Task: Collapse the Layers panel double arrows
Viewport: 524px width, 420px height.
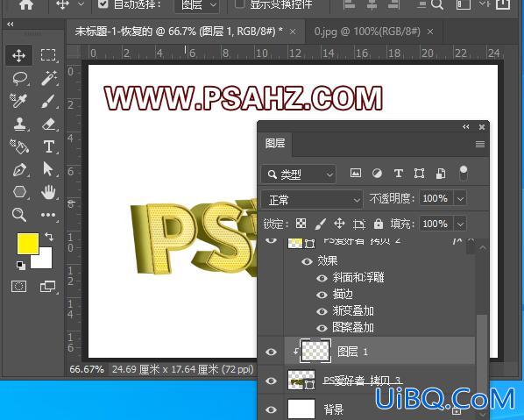Action: click(x=466, y=127)
